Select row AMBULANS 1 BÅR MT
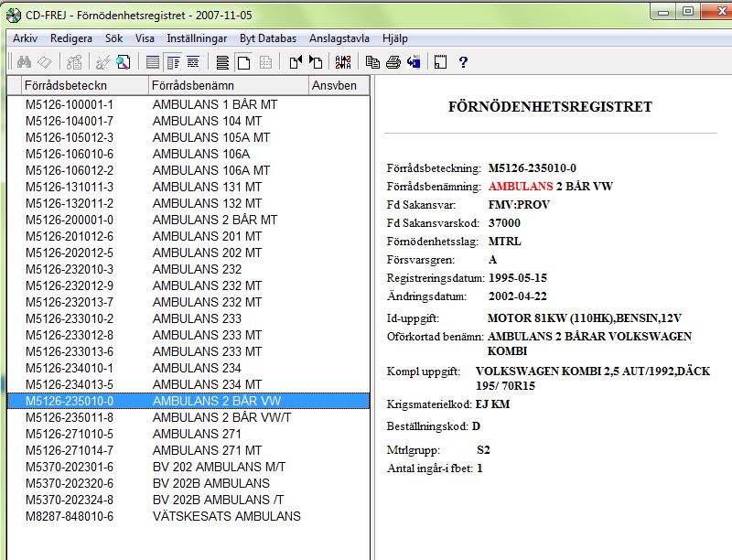The width and height of the screenshot is (732, 560). [214, 104]
